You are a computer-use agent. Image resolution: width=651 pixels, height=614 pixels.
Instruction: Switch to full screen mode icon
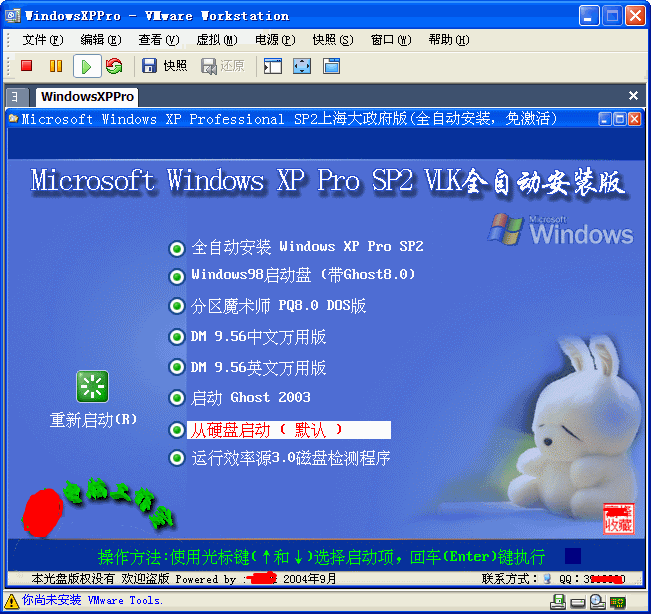point(302,66)
